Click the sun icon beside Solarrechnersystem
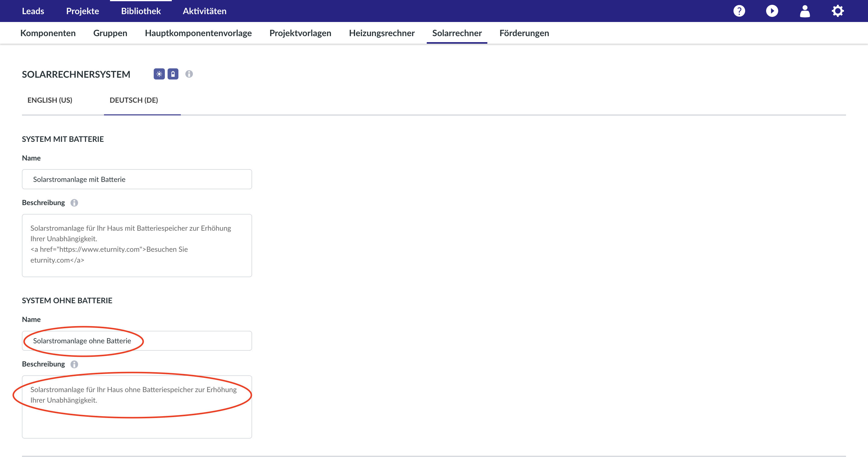The image size is (868, 474). tap(159, 74)
